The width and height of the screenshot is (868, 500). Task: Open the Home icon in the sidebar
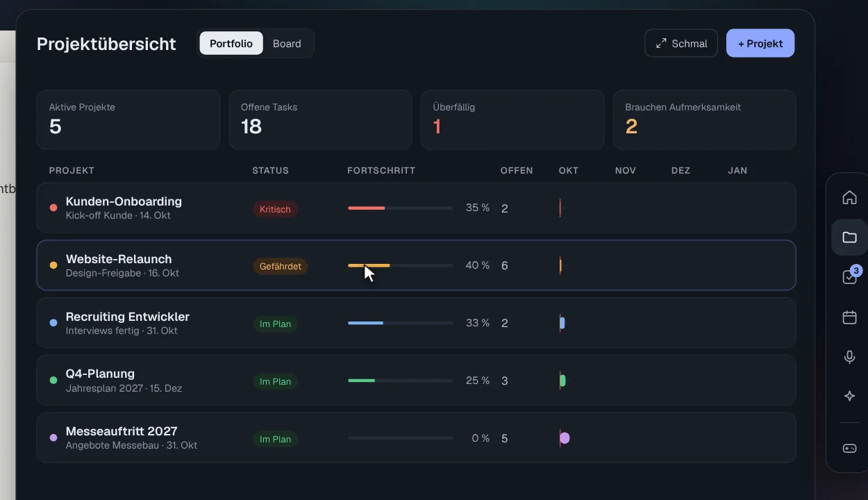tap(849, 197)
